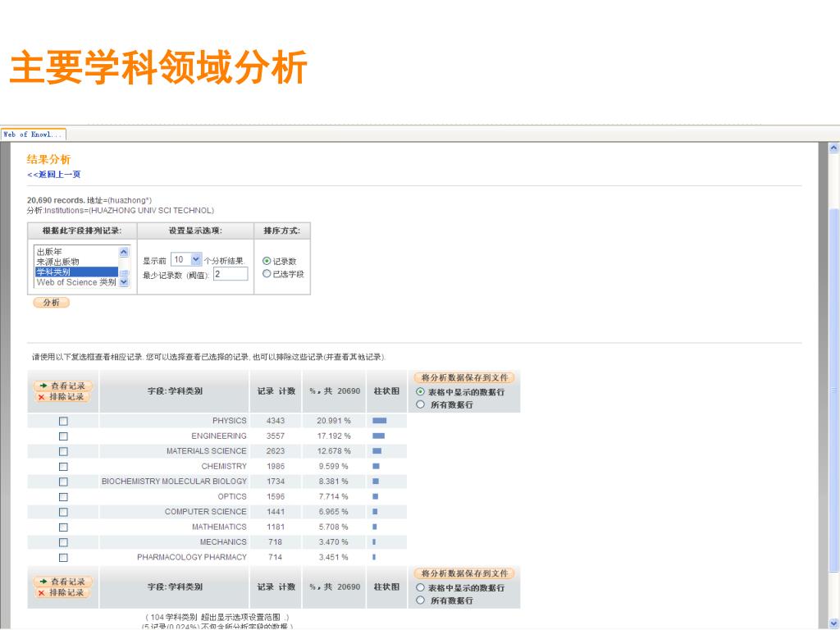Click the <<返回上一页 link
This screenshot has width=840, height=630.
(53, 174)
